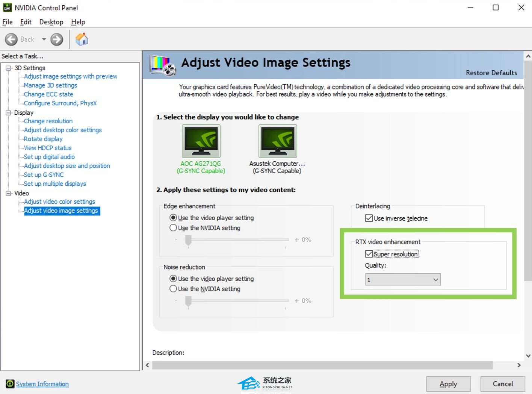Toggle Super resolution checkbox

[369, 254]
